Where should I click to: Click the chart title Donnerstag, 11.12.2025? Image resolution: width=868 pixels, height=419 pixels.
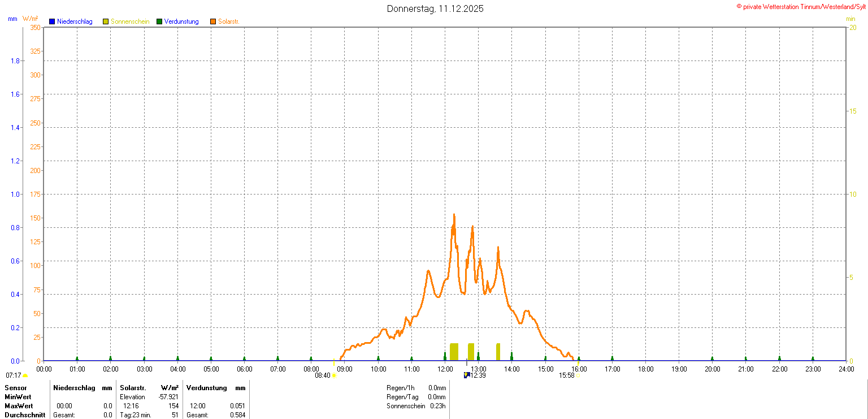pos(435,8)
